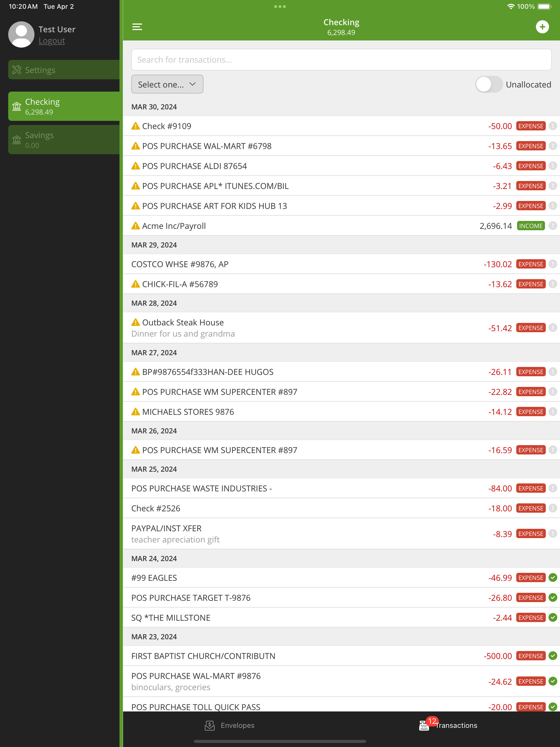
Task: Open POS PURCHASE WAL-MART #9876 transaction
Action: [341, 681]
